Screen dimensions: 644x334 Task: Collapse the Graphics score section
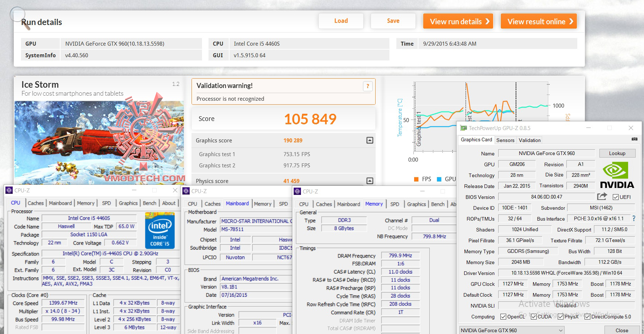[x=370, y=140]
